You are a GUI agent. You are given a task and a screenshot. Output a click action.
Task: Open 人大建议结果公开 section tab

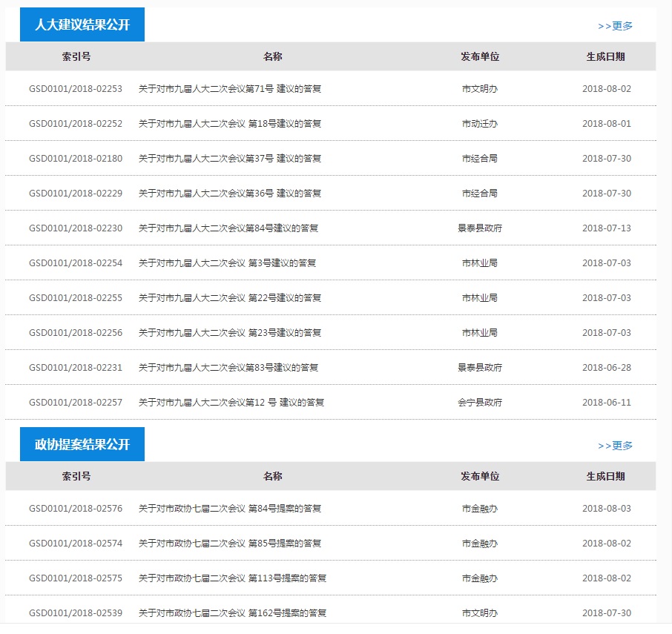click(x=82, y=25)
